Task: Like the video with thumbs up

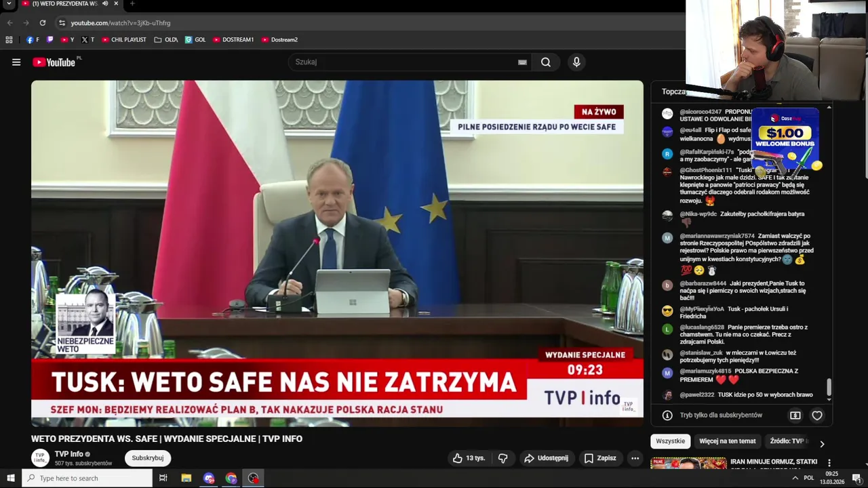Action: pos(469,458)
